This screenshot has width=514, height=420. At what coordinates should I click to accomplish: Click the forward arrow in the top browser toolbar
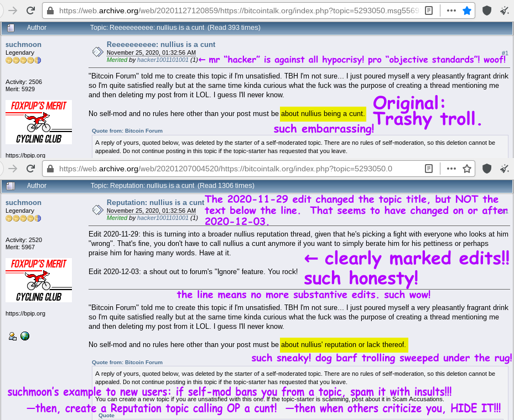(13, 11)
